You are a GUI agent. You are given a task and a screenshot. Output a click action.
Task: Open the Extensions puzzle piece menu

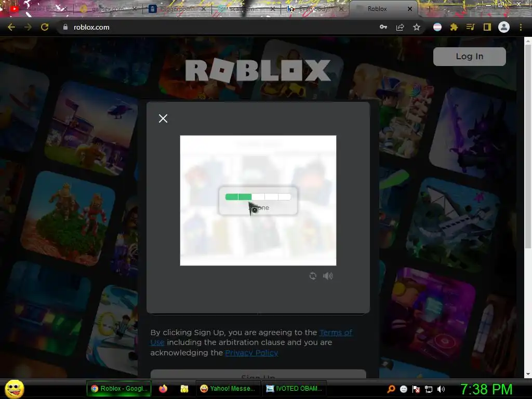[x=454, y=27]
